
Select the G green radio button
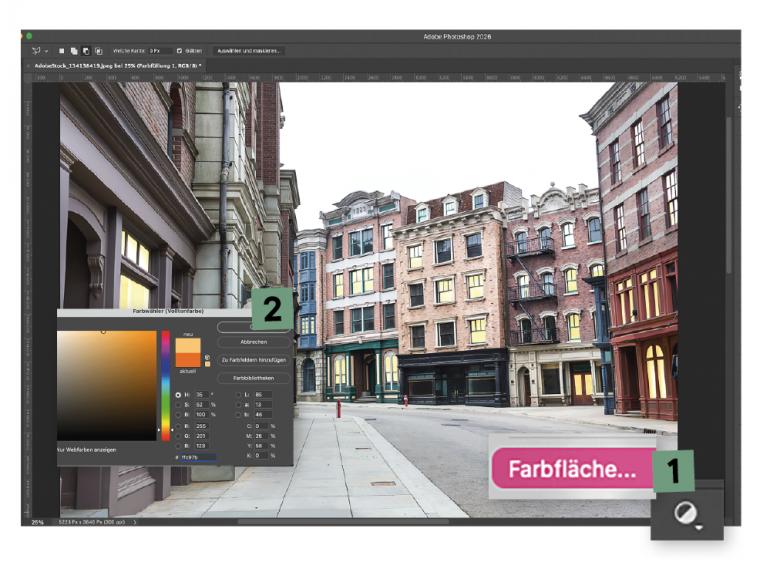click(x=178, y=436)
